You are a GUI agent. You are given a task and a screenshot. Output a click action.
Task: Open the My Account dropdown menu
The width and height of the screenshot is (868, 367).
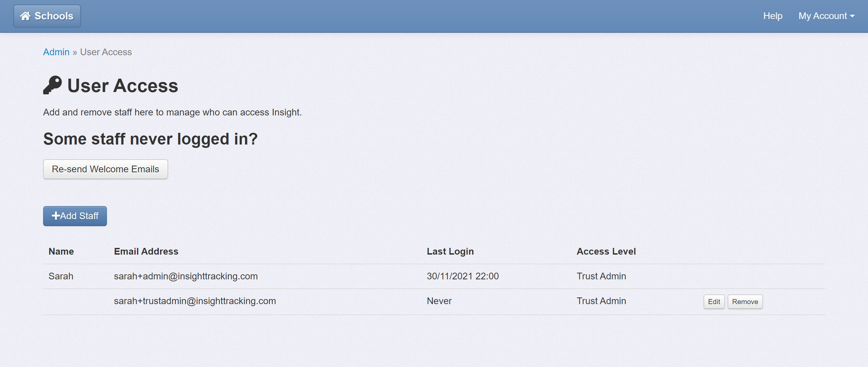click(x=826, y=16)
